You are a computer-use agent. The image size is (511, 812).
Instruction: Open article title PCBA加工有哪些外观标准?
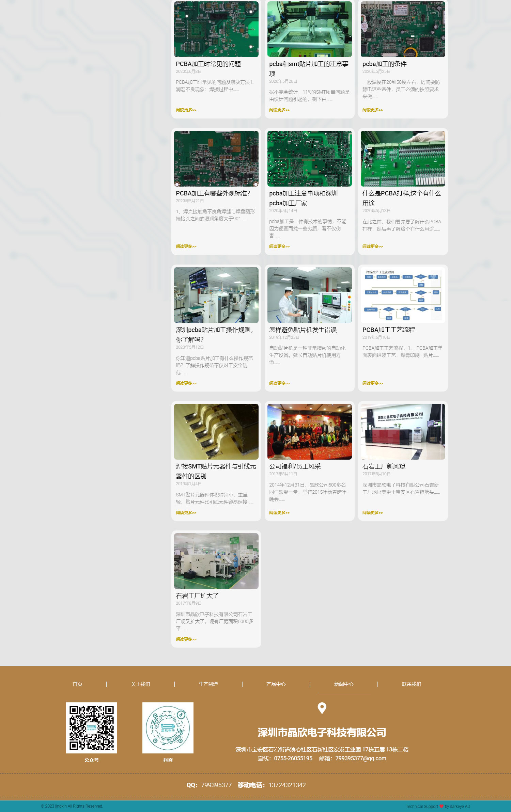point(213,193)
